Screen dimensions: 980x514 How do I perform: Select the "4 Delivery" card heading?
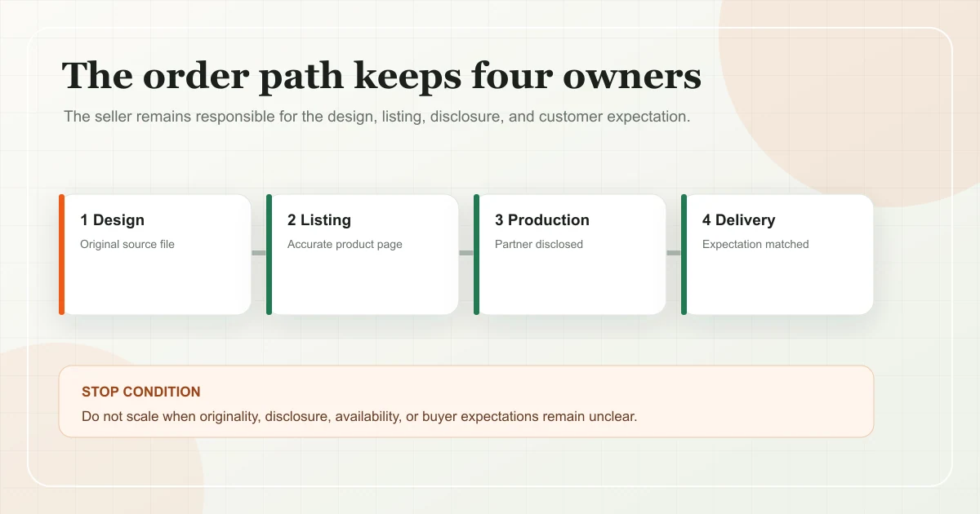pyautogui.click(x=739, y=220)
